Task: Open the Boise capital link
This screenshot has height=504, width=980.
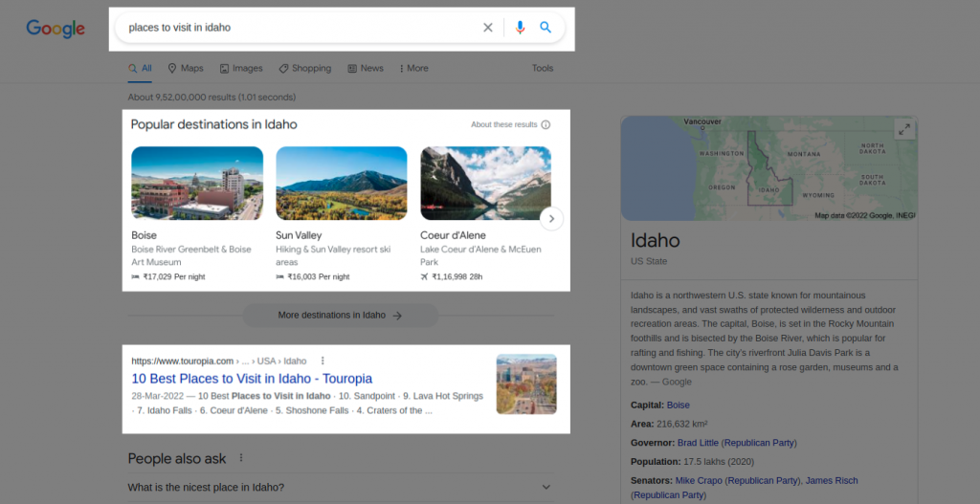Action: pos(679,405)
